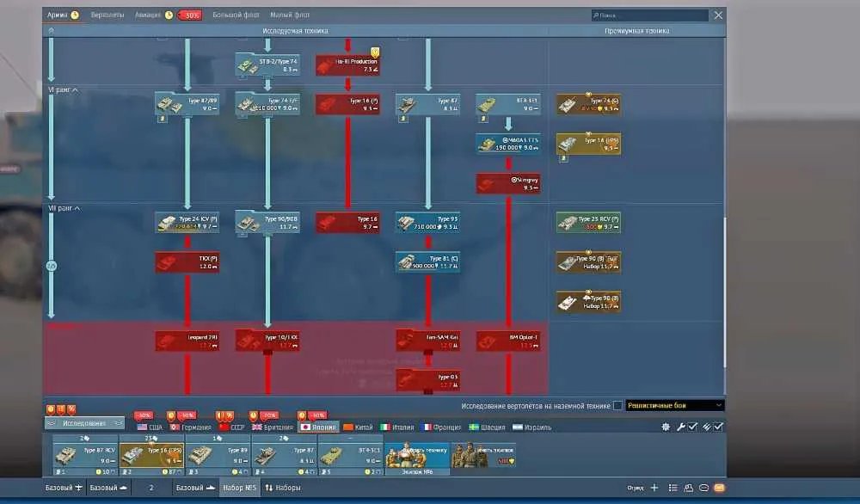
Task: Open the Большой флот tab
Action: pos(236,15)
